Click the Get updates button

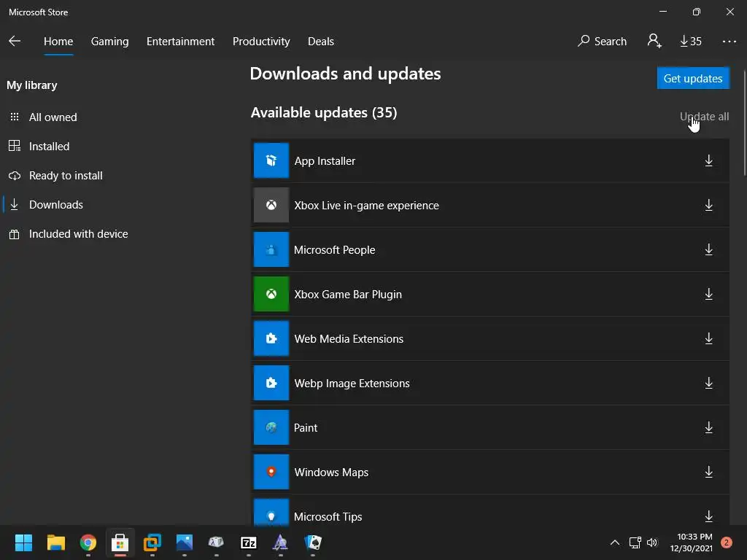pyautogui.click(x=693, y=78)
